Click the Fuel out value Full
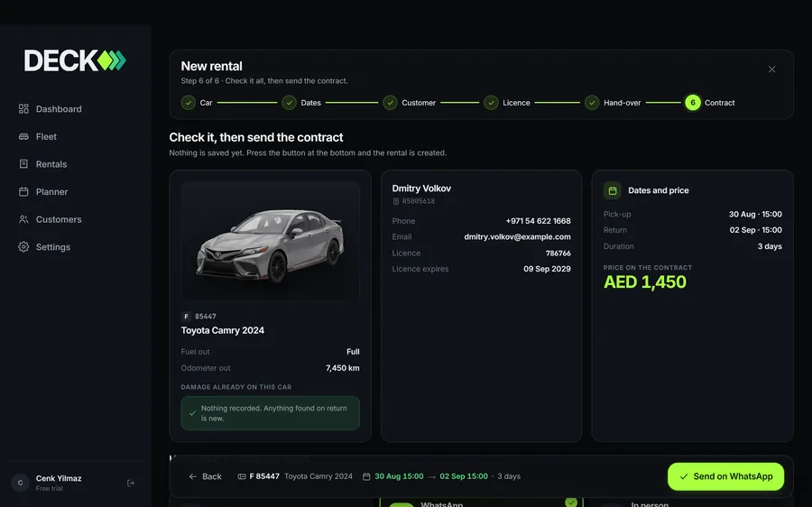The height and width of the screenshot is (507, 812). point(353,352)
